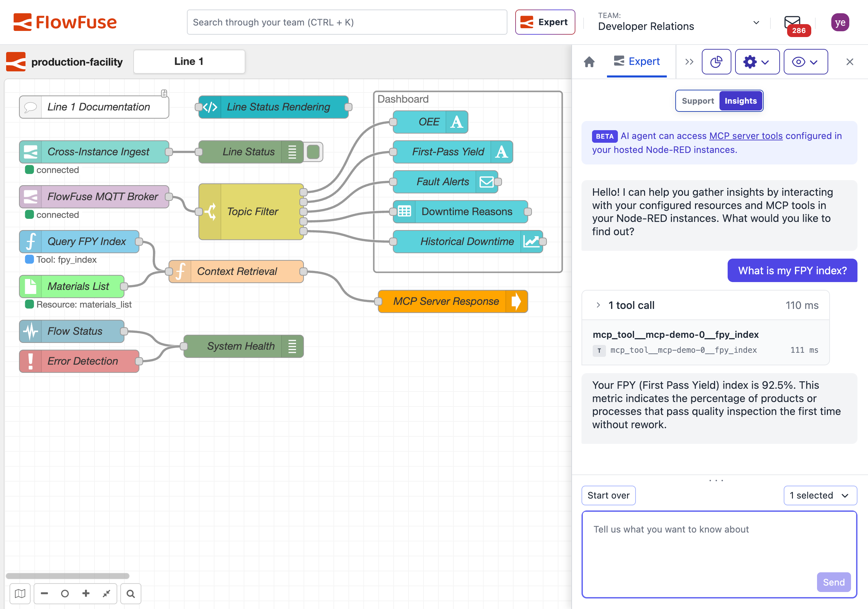Image resolution: width=868 pixels, height=609 pixels.
Task: Expand the '1 tool call' details
Action: coord(706,306)
